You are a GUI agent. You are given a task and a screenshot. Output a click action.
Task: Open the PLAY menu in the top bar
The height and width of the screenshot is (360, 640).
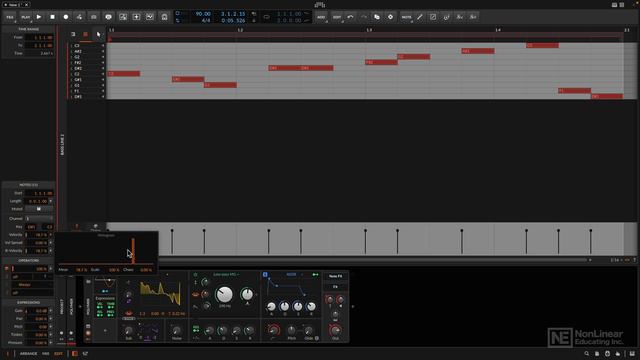25,17
